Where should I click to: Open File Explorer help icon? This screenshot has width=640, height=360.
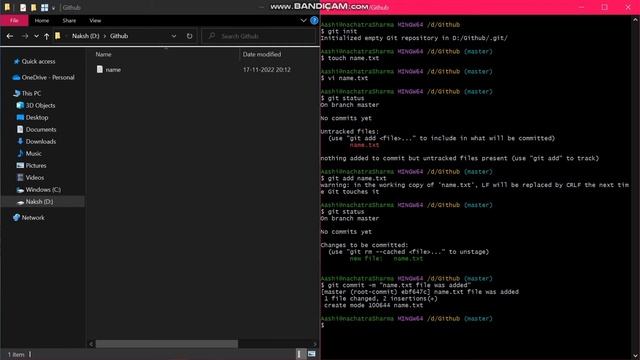click(x=314, y=20)
